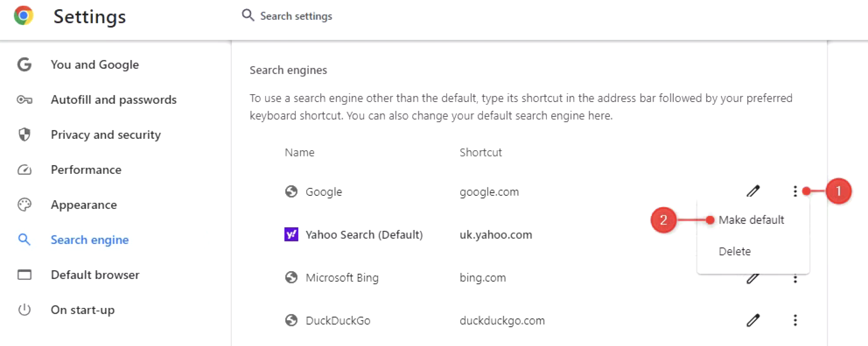868x346 pixels.
Task: Click the Privacy and security shield icon
Action: coord(24,134)
